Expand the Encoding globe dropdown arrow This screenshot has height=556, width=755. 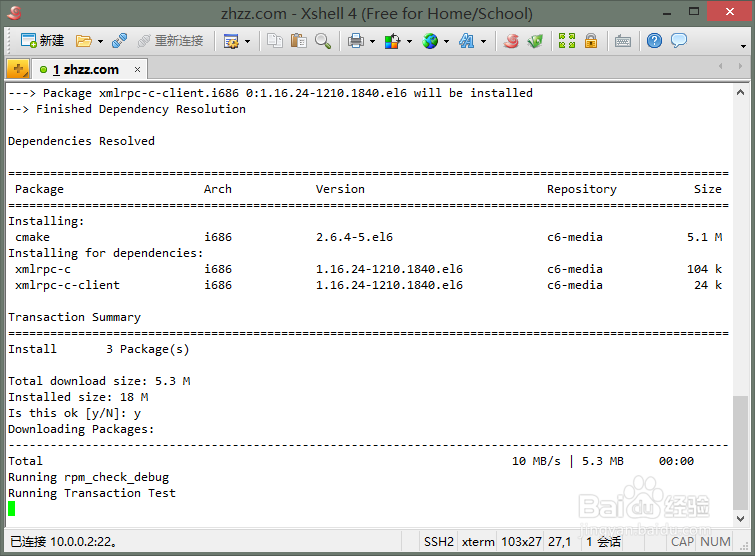tap(446, 41)
